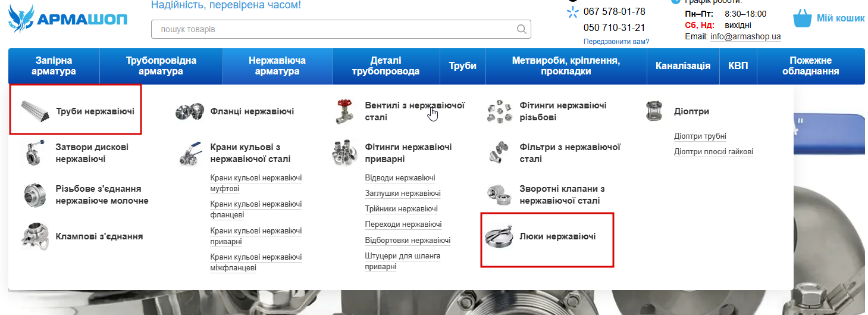Open the shopping basket icon
This screenshot has height=315, width=868.
(x=803, y=18)
